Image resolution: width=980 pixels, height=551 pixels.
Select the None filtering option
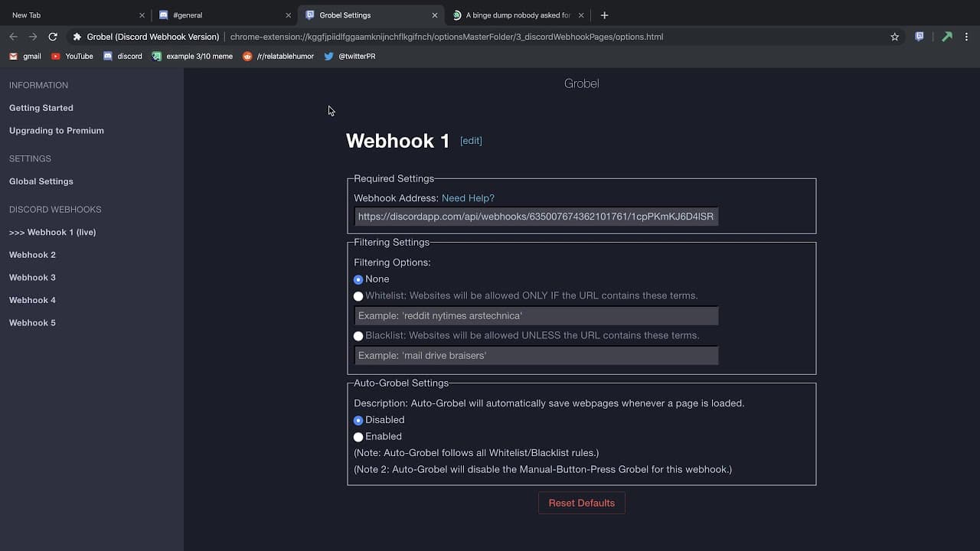[x=358, y=279]
